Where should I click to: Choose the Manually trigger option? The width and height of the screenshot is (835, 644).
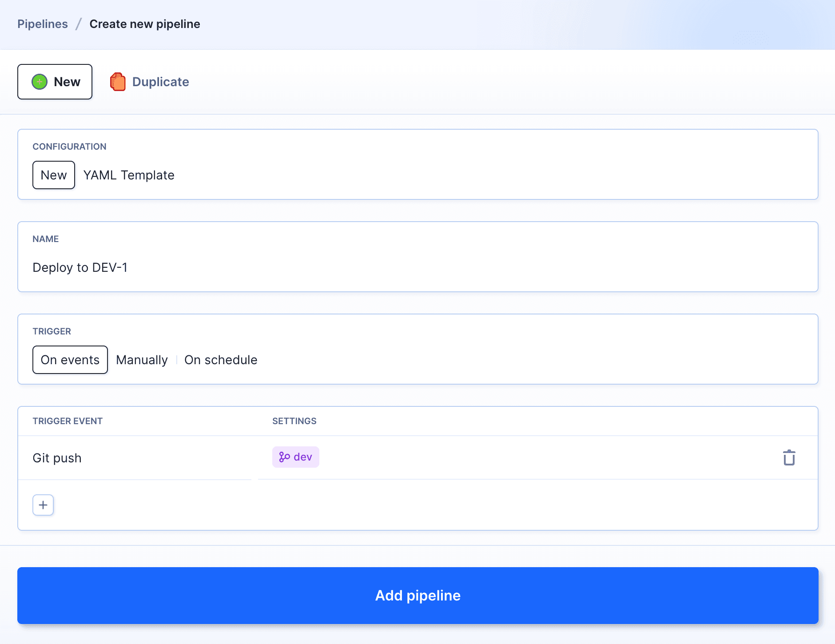[x=142, y=360]
